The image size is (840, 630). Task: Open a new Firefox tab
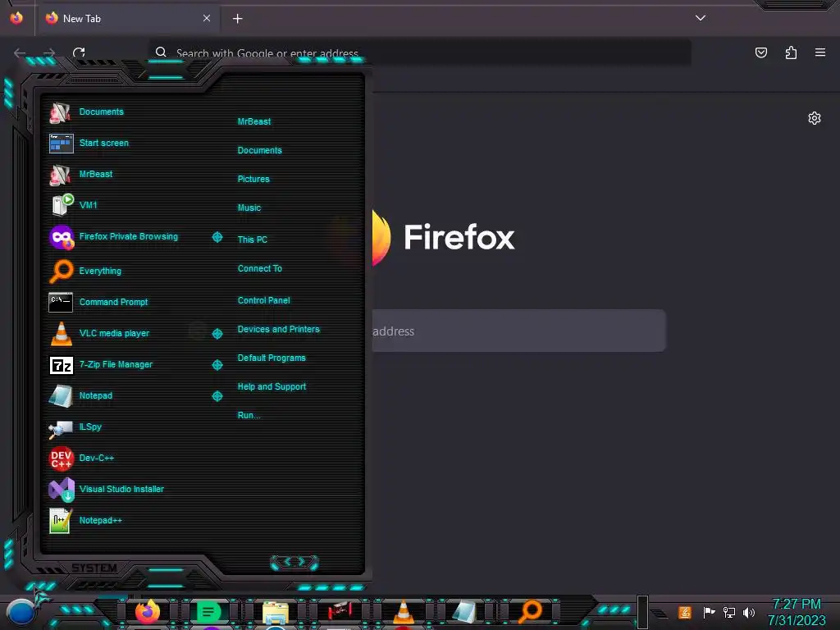(x=237, y=19)
